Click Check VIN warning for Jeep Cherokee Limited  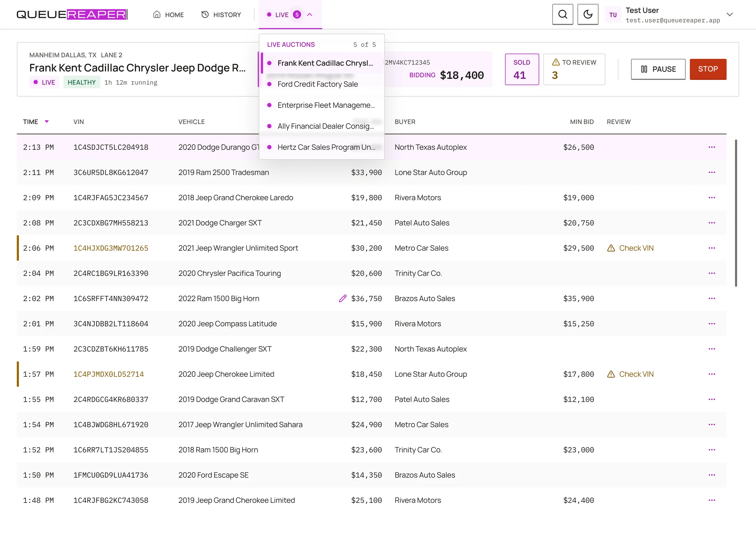tap(630, 374)
